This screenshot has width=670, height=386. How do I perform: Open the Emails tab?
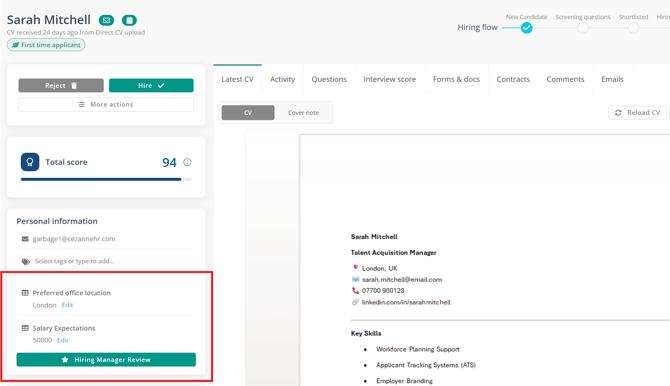(612, 79)
